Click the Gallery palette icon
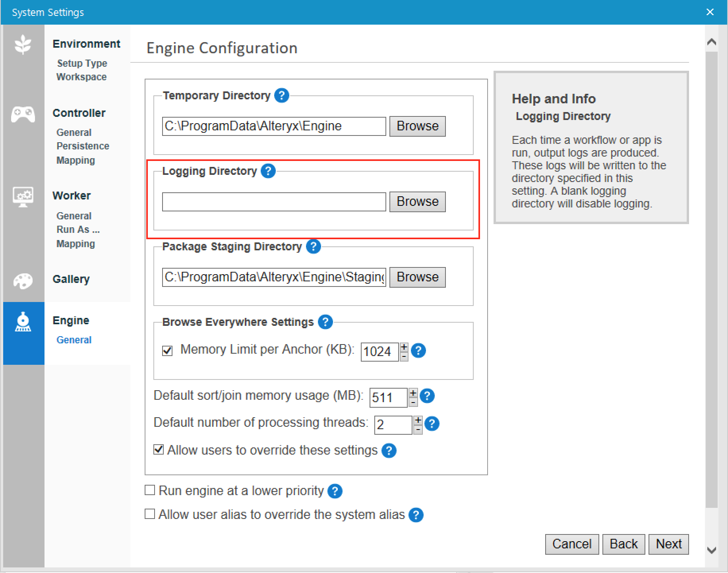The width and height of the screenshot is (728, 573). 23,281
